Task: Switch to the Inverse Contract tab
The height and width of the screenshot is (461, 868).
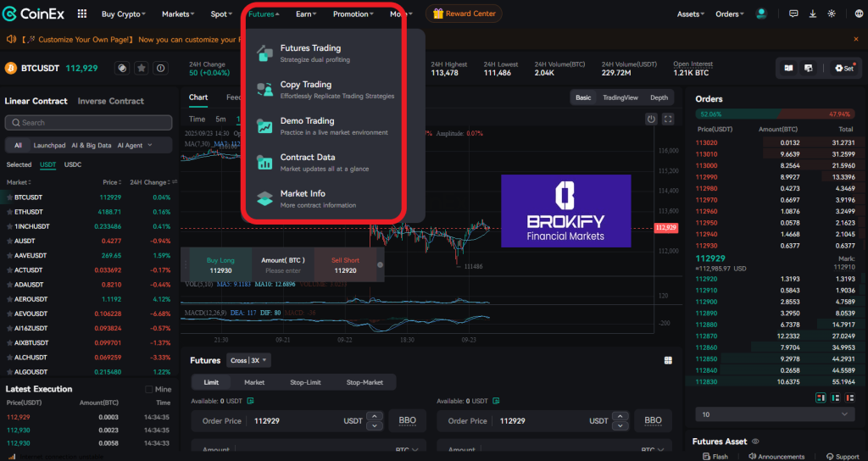Action: coord(110,101)
